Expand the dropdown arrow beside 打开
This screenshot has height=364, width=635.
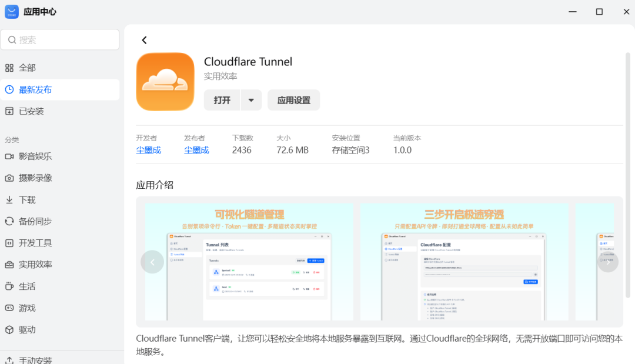click(251, 100)
